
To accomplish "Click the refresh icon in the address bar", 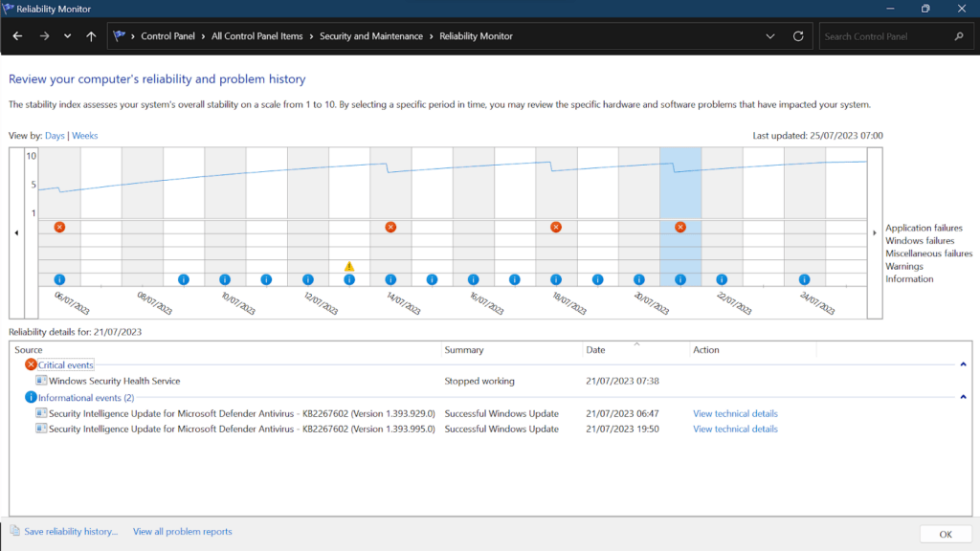I will point(798,35).
